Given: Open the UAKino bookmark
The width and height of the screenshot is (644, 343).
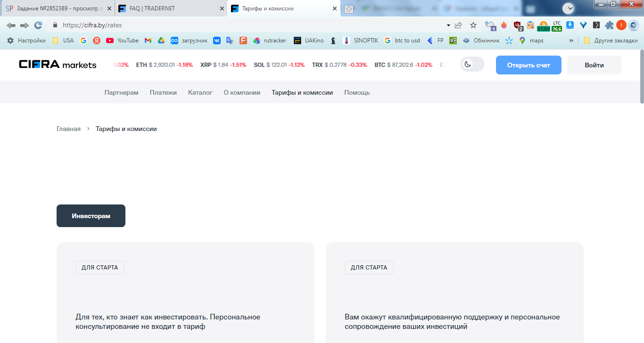Looking at the screenshot, I should pyautogui.click(x=309, y=41).
